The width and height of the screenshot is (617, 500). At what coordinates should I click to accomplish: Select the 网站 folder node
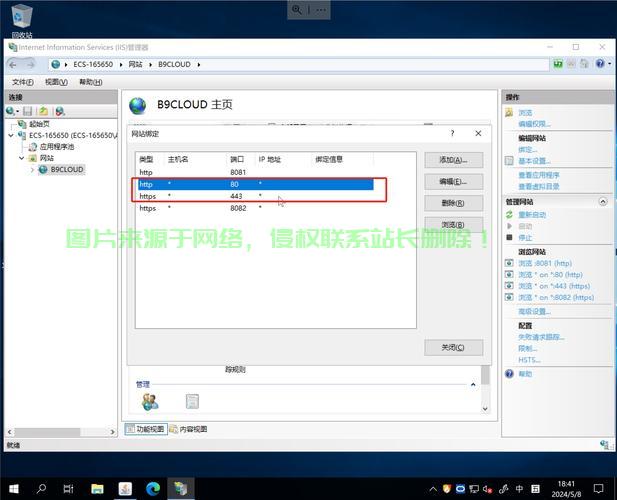click(x=46, y=158)
